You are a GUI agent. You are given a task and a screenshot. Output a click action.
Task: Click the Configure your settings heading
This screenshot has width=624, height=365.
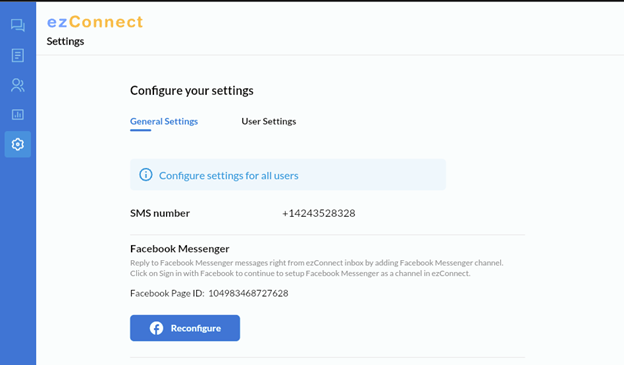192,91
